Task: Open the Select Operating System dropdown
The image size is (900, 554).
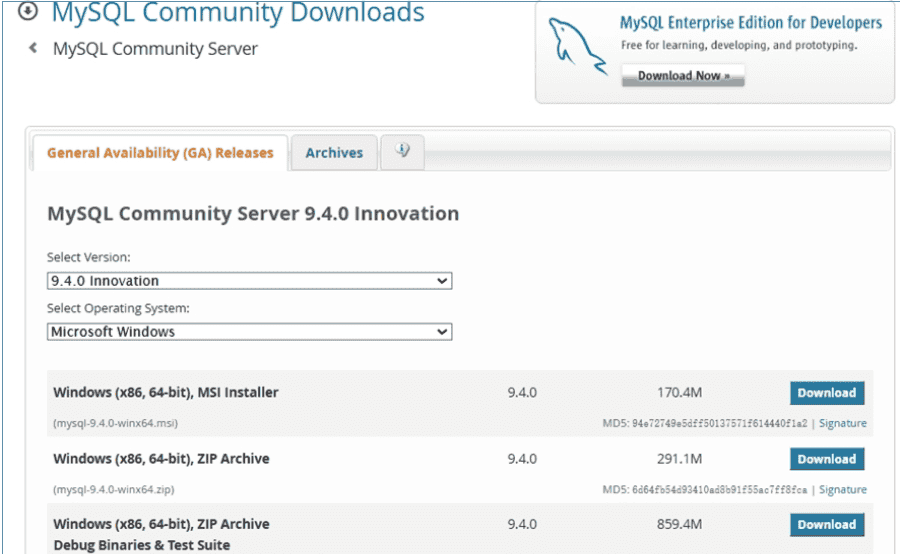Action: [249, 332]
